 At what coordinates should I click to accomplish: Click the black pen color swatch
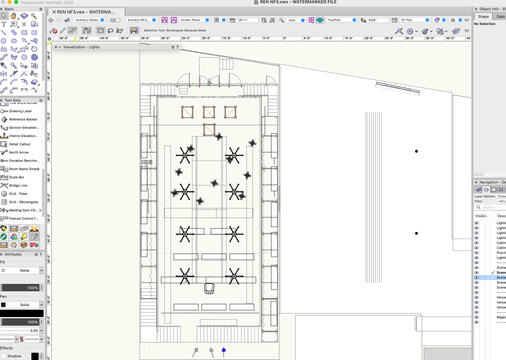[x=22, y=313]
